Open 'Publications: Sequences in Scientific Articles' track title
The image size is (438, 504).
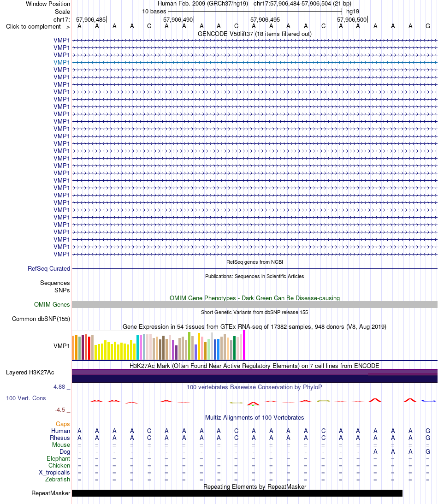(x=255, y=276)
